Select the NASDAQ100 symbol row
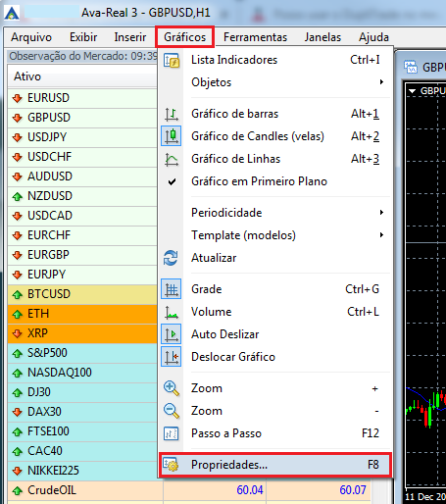 pos(82,373)
